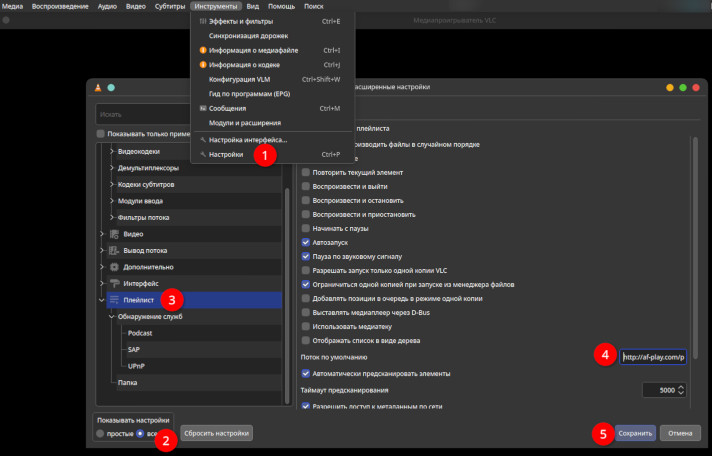The width and height of the screenshot is (712, 456).
Task: Expand the Кодеки субтитров tree node
Action: 110,184
